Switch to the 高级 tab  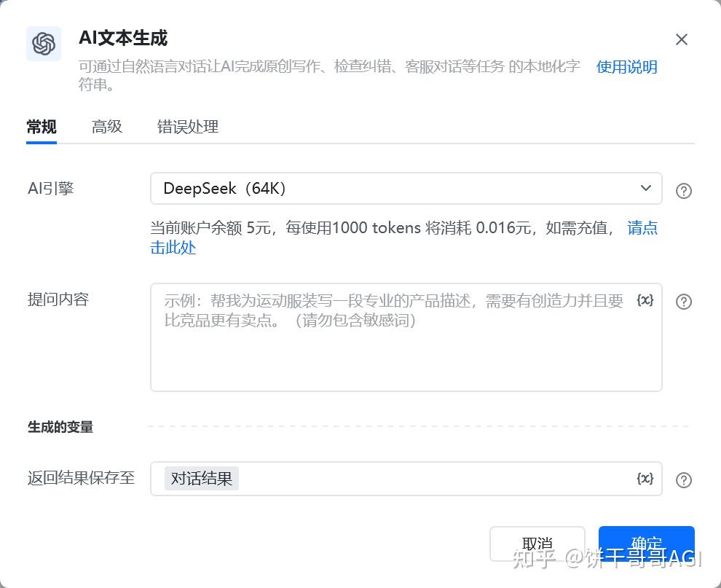tap(106, 127)
